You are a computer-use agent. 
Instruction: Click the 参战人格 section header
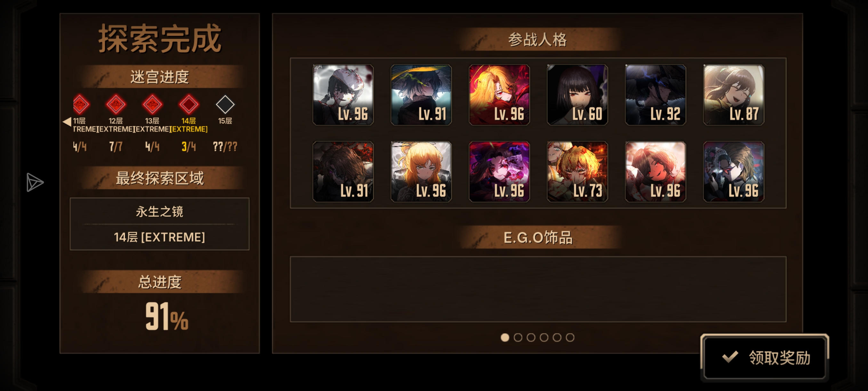click(x=538, y=39)
